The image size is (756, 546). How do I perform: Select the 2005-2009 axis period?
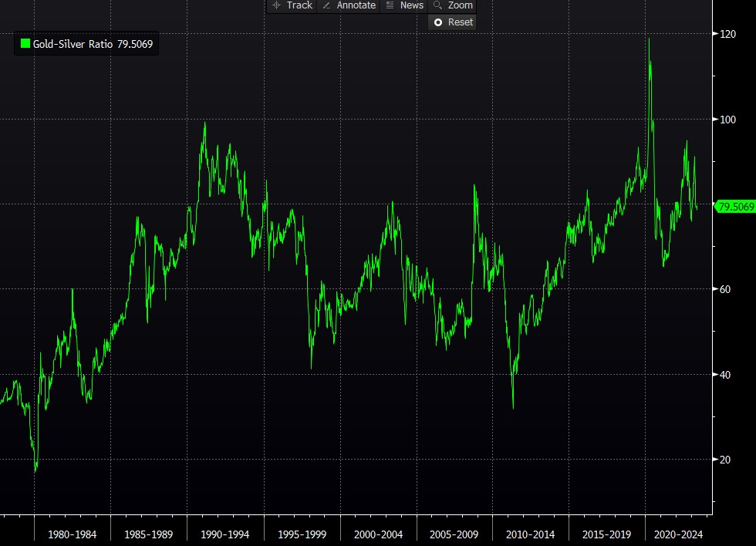[454, 534]
